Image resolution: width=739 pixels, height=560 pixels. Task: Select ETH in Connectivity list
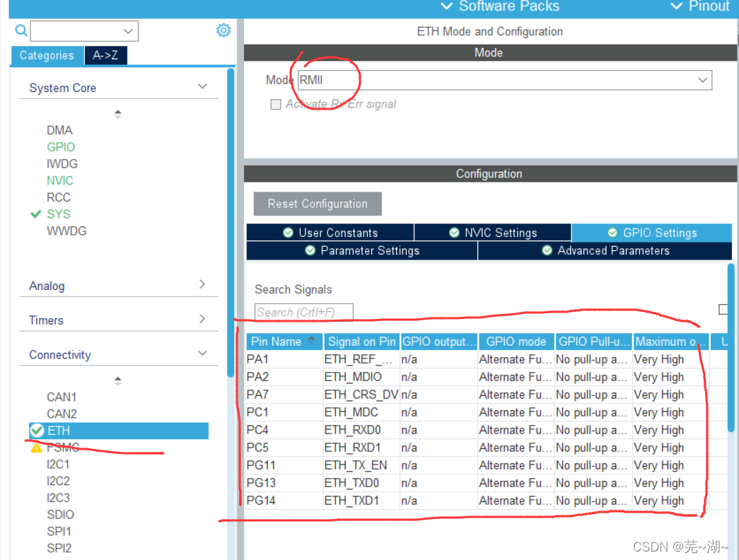pos(119,431)
